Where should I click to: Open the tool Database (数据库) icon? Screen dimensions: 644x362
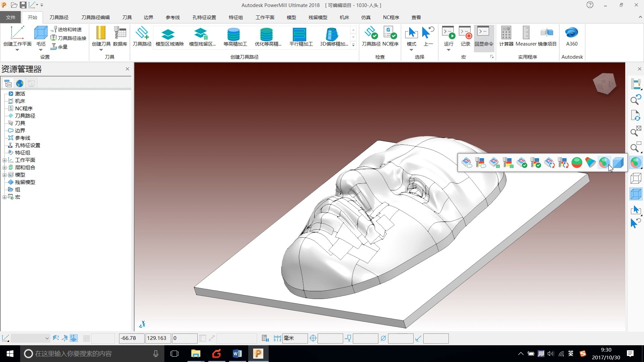coord(120,37)
